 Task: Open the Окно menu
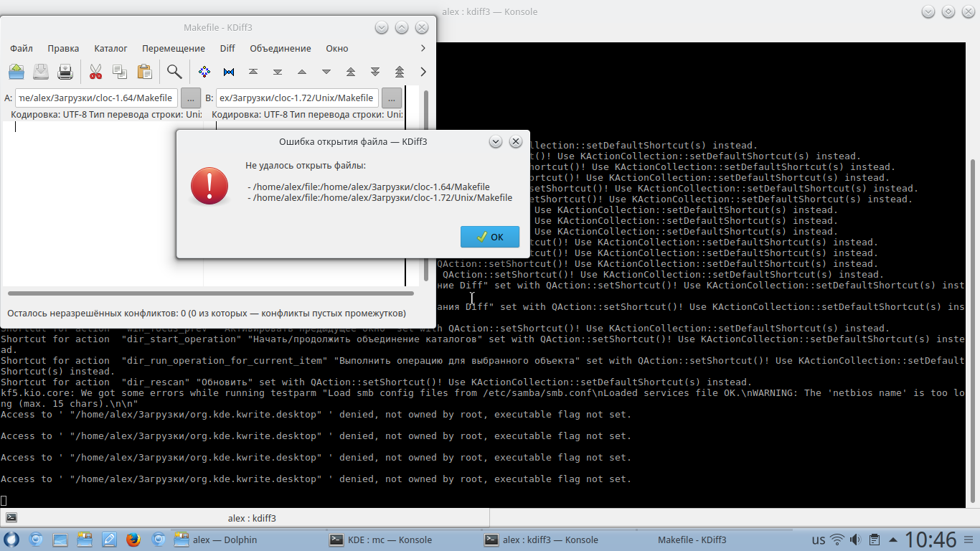click(x=337, y=49)
